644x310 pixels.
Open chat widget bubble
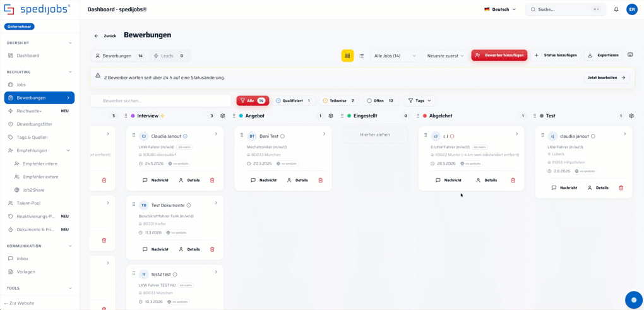pos(633,300)
